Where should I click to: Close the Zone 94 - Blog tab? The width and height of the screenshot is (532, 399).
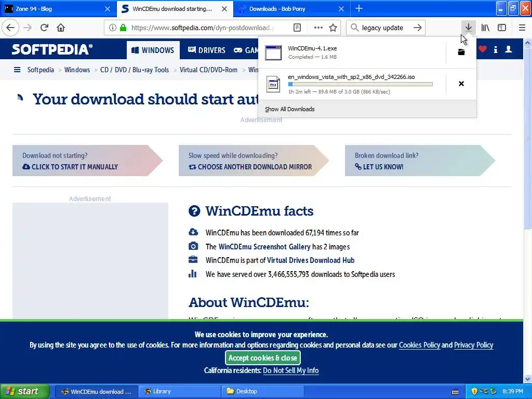[x=107, y=9]
